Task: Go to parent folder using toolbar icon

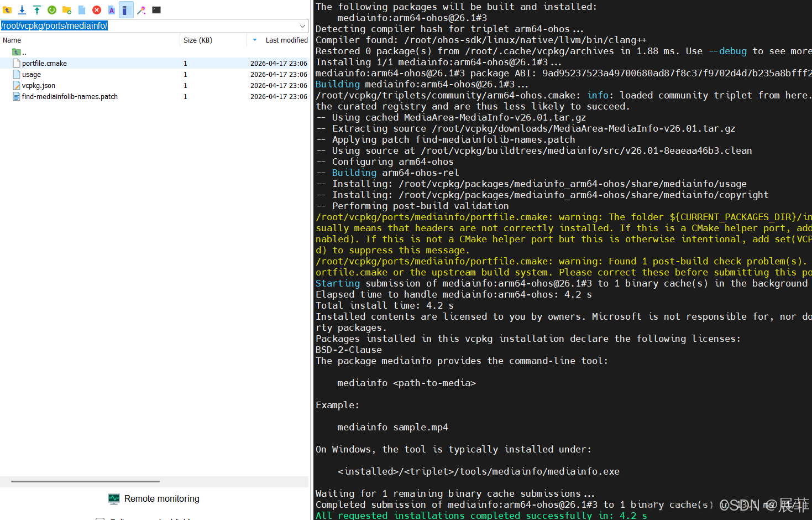Action: [x=7, y=10]
